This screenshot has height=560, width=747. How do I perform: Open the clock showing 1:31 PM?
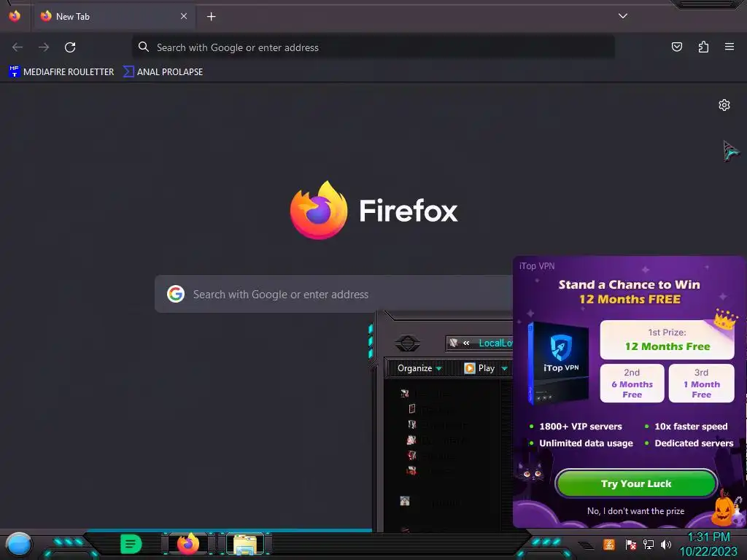click(708, 544)
